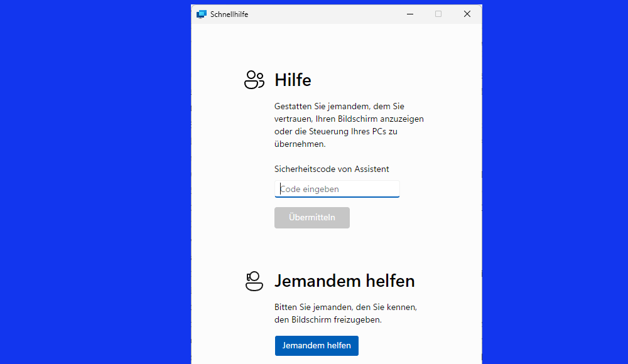This screenshot has height=364, width=628.
Task: Minimize the Schnellhilfe window
Action: pyautogui.click(x=409, y=14)
